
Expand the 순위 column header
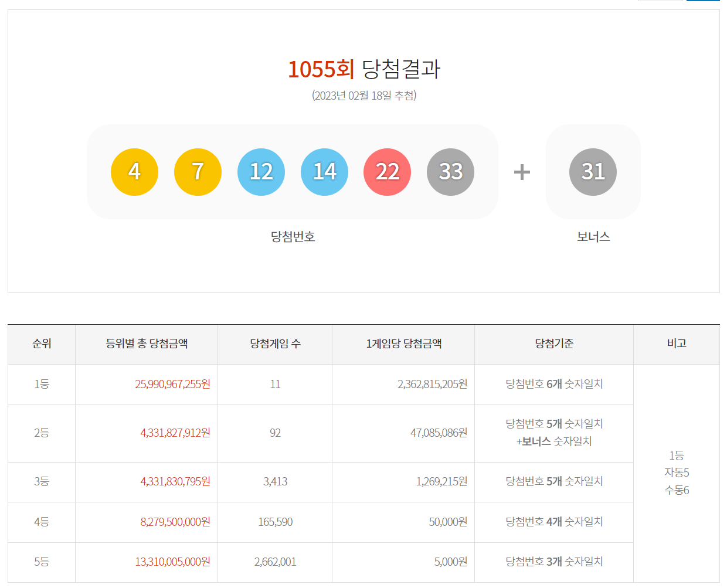(41, 345)
